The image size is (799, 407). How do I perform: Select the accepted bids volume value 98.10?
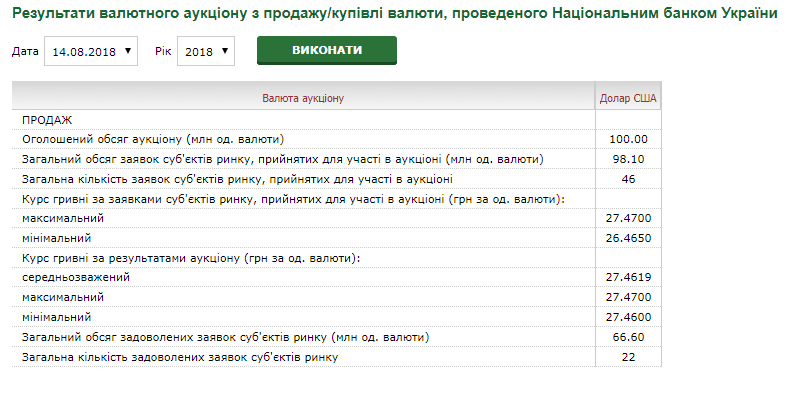[x=628, y=159]
